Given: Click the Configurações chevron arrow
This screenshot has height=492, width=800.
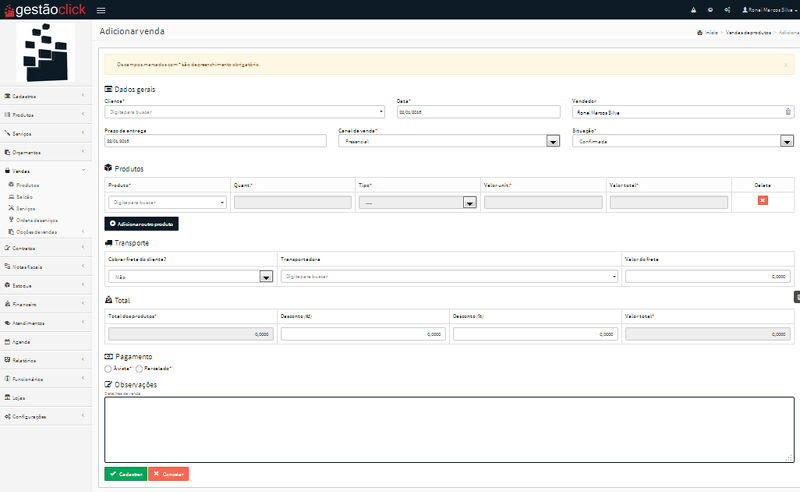Looking at the screenshot, I should [x=83, y=416].
